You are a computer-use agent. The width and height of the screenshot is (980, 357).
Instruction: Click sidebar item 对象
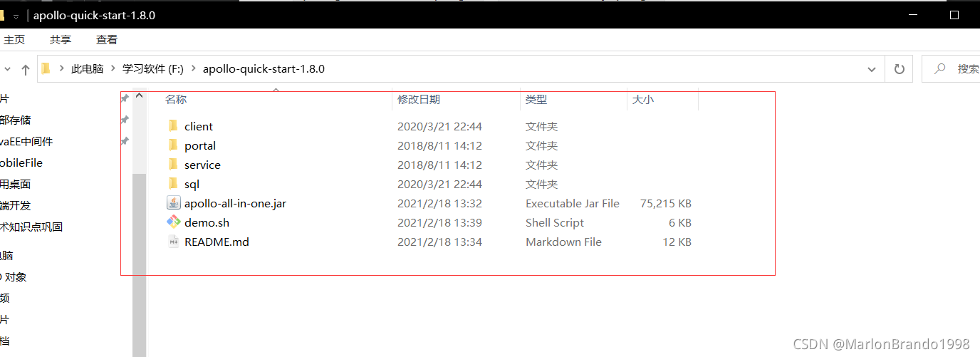[14, 276]
